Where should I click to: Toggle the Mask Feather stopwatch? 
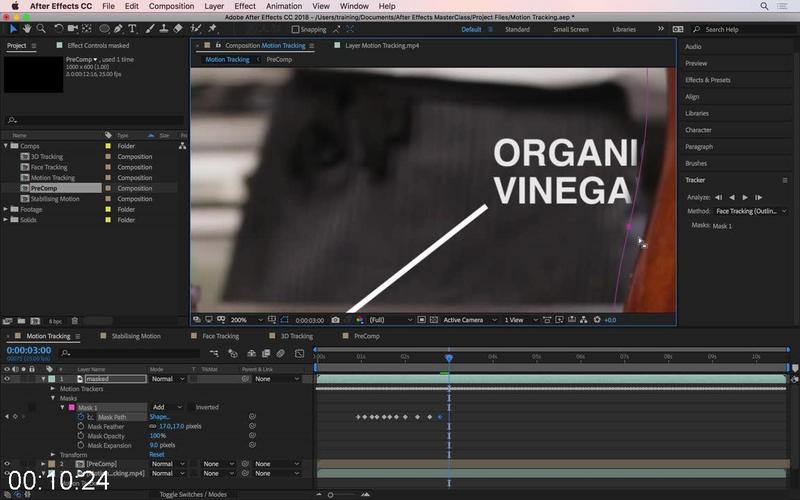(x=81, y=427)
